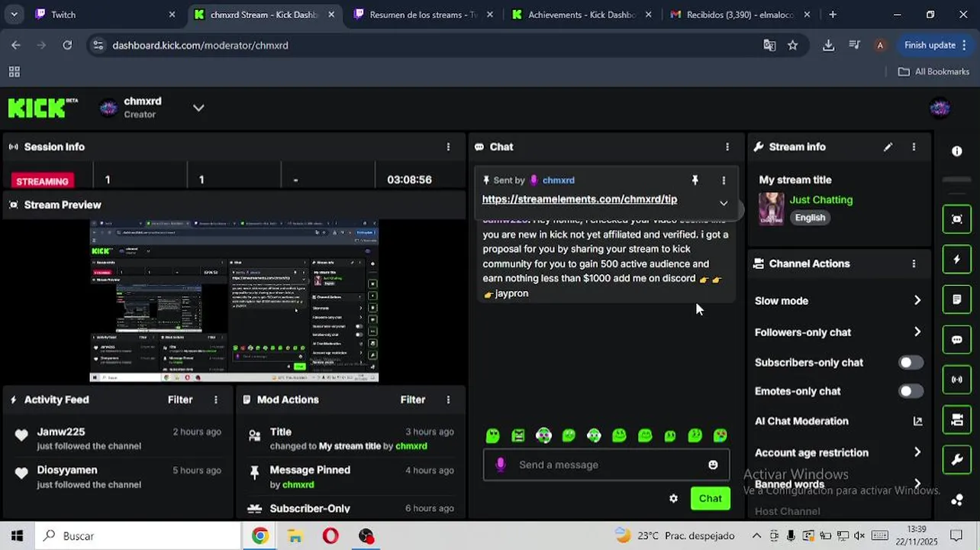Viewport: 980px width, 550px height.
Task: Edit stream info with the pencil icon
Action: click(888, 147)
